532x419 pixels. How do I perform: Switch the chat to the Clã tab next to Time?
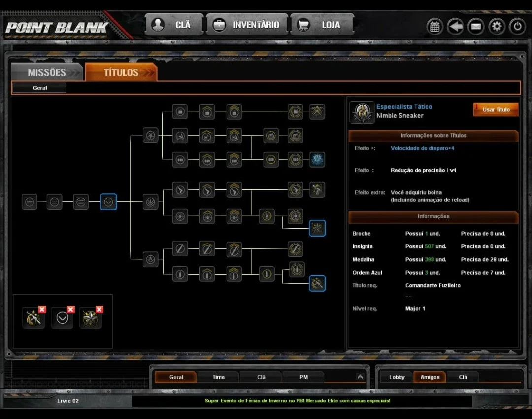pyautogui.click(x=261, y=377)
